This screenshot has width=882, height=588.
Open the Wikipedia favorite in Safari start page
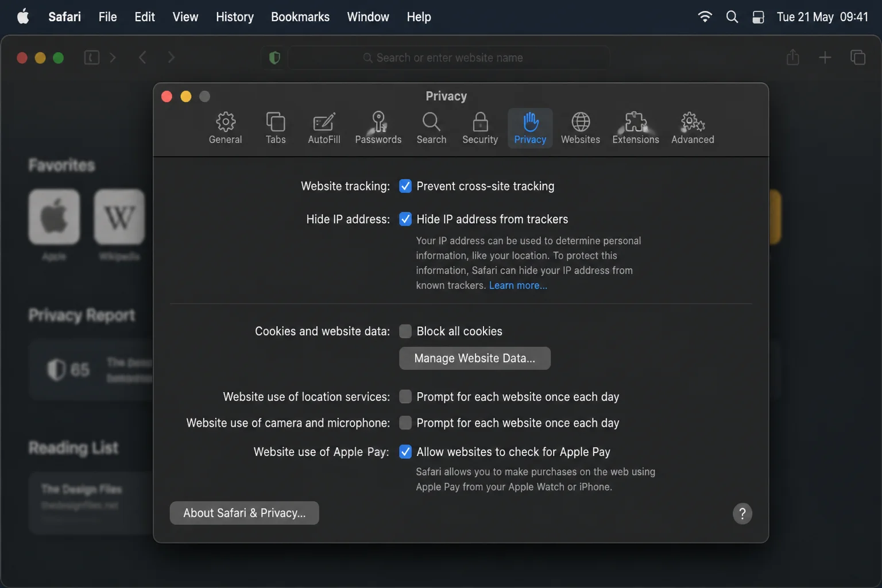pyautogui.click(x=119, y=217)
